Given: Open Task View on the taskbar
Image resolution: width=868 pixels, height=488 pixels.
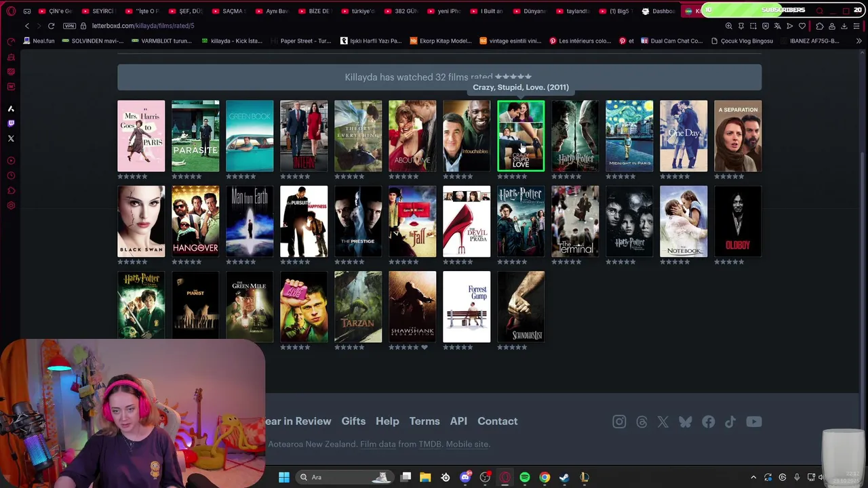Looking at the screenshot, I should [x=406, y=477].
